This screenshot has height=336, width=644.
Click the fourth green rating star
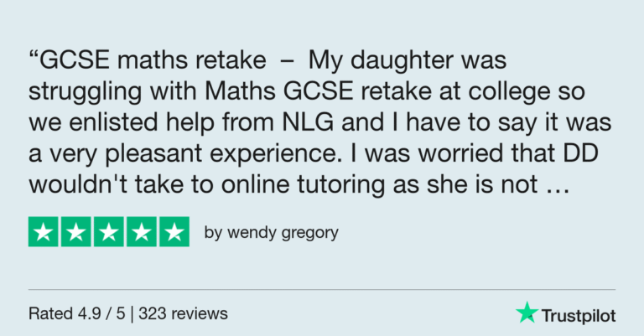point(142,232)
